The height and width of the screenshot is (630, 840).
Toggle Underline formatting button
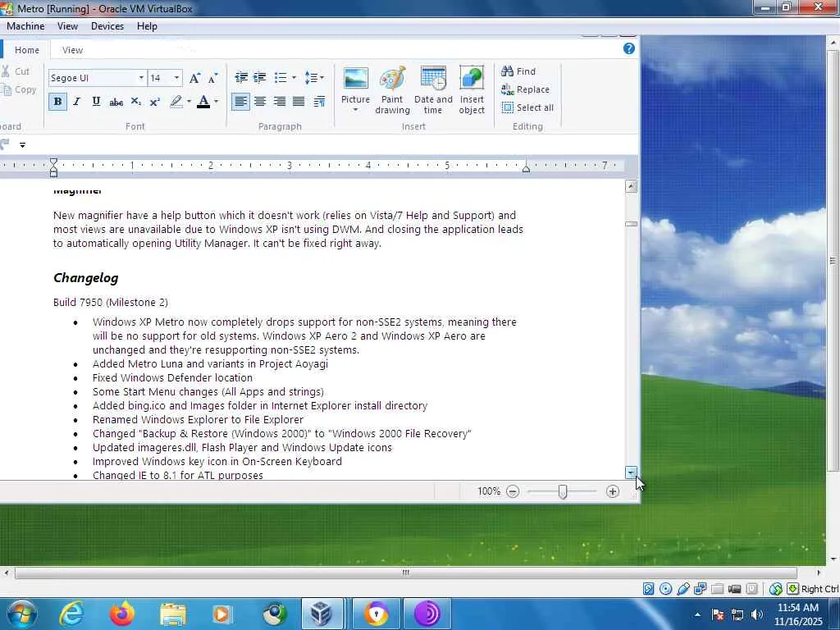pos(96,101)
